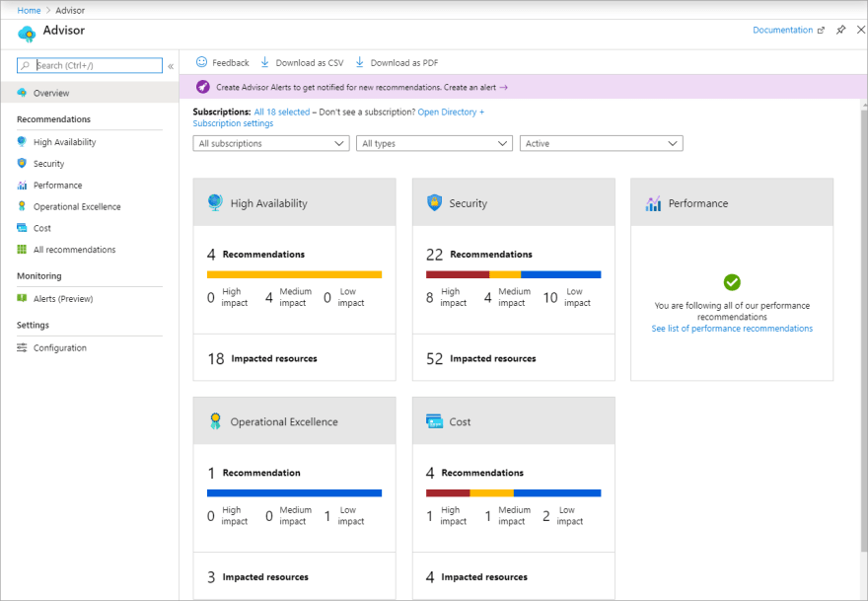Click the Security card title
This screenshot has height=601, width=868.
pyautogui.click(x=469, y=203)
